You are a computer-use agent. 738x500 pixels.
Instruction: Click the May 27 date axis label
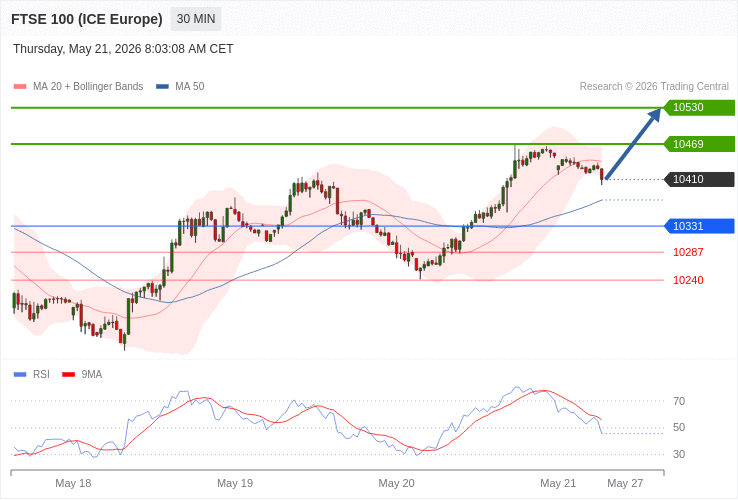tap(625, 484)
